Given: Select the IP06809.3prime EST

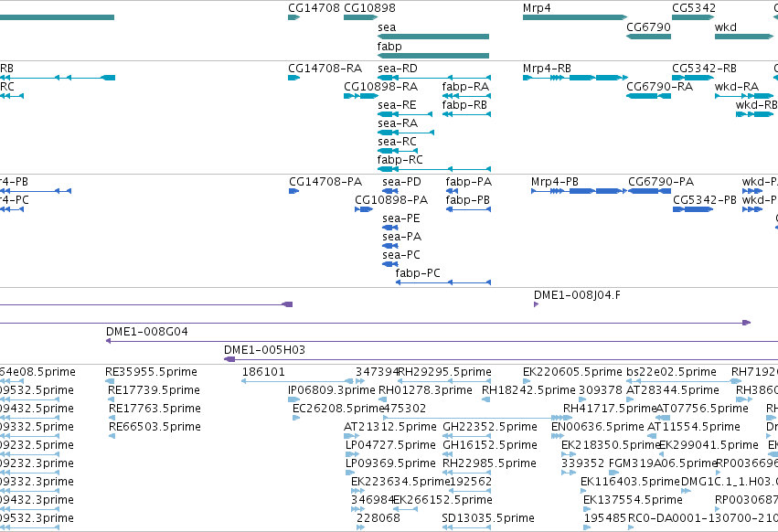Looking at the screenshot, I should tap(293, 399).
